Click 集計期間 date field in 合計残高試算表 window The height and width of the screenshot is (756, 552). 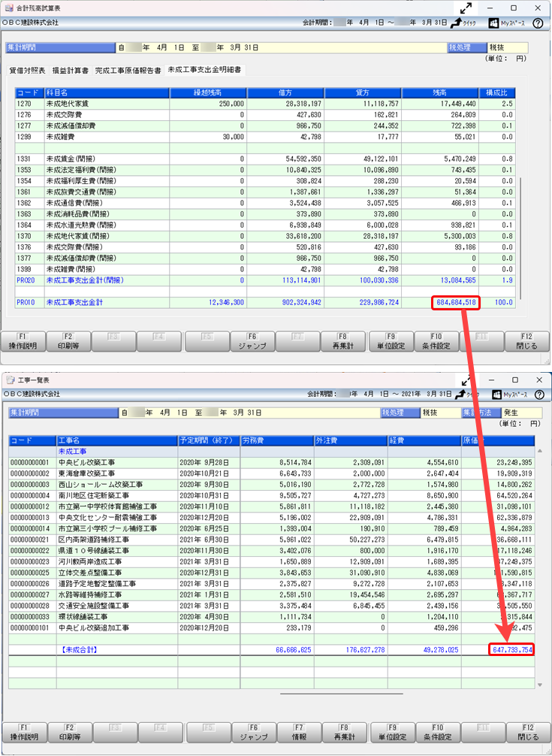point(282,48)
